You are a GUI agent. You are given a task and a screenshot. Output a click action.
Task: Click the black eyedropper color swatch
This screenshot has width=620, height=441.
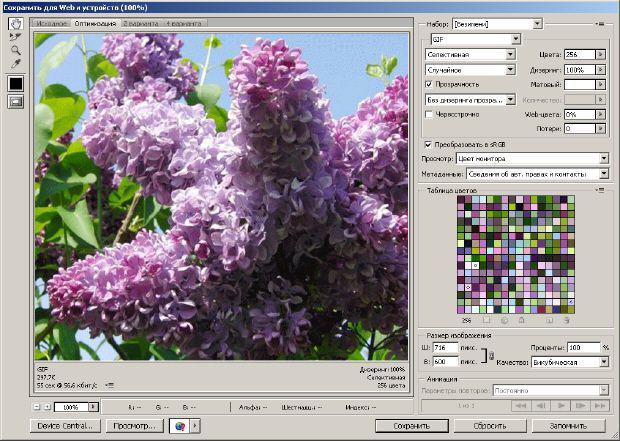[16, 83]
